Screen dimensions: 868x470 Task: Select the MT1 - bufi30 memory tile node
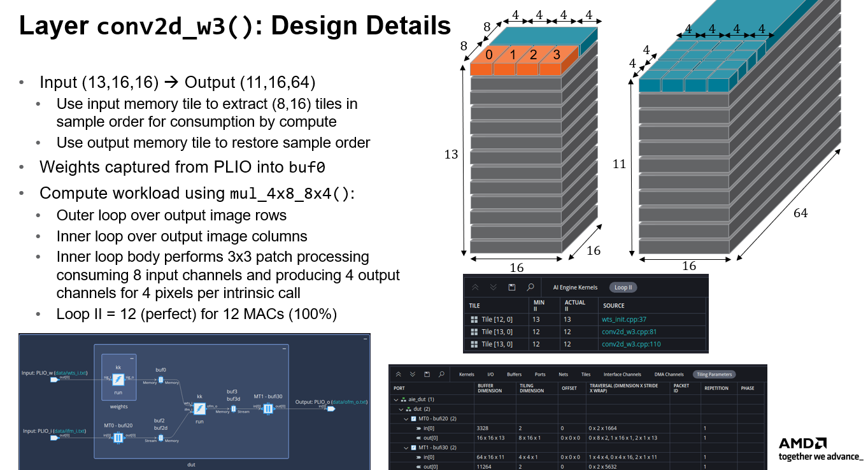(267, 408)
